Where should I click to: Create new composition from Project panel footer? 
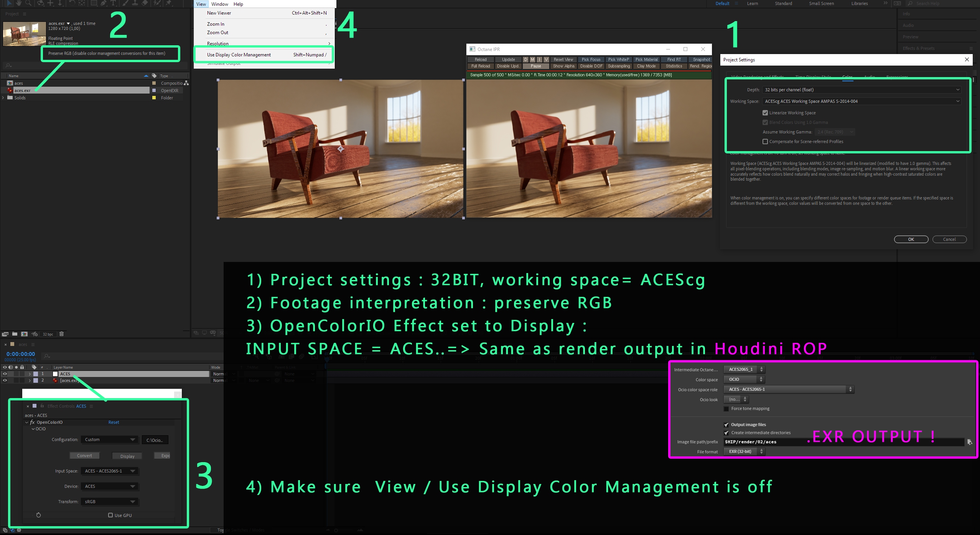coord(24,334)
